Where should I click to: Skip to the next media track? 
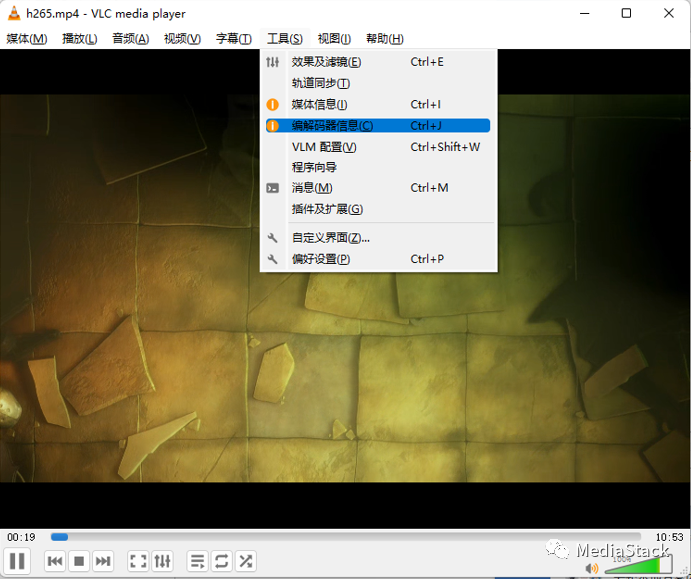point(103,561)
